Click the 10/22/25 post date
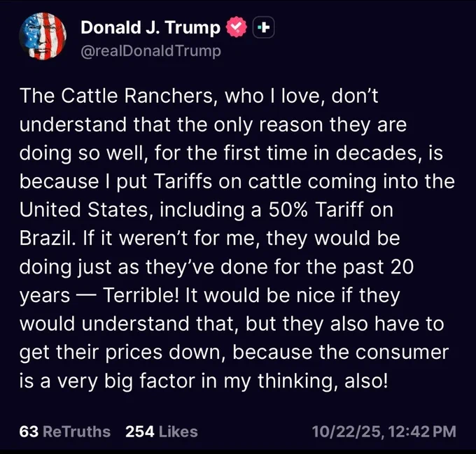The width and height of the screenshot is (476, 454). (x=346, y=432)
